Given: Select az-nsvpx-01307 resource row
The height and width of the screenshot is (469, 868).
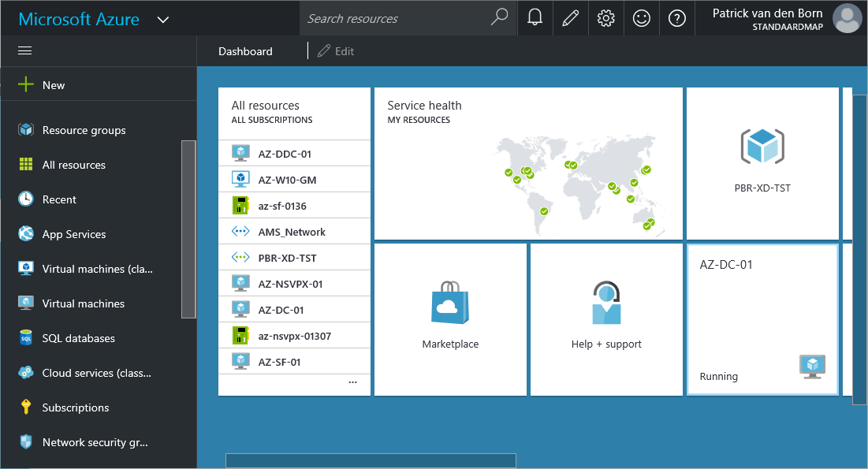Looking at the screenshot, I should click(295, 336).
